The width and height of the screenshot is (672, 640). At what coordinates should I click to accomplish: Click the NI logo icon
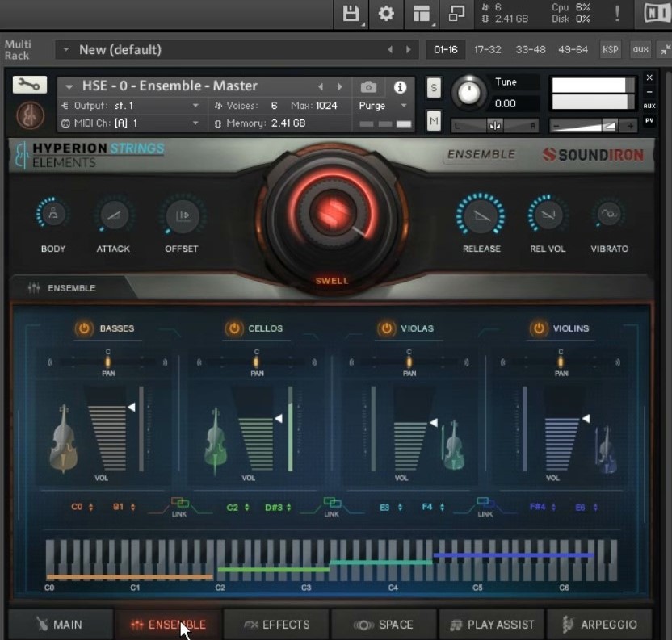coord(656,13)
